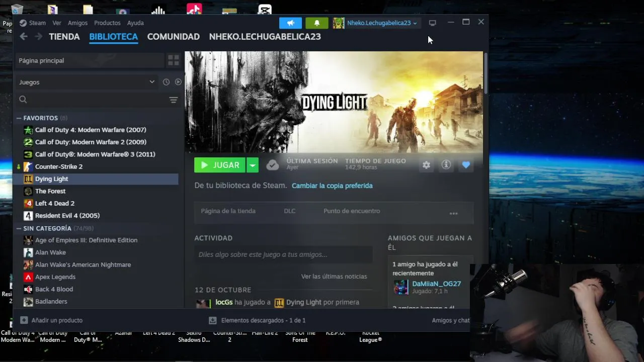Click the Página principal button

pyautogui.click(x=90, y=60)
